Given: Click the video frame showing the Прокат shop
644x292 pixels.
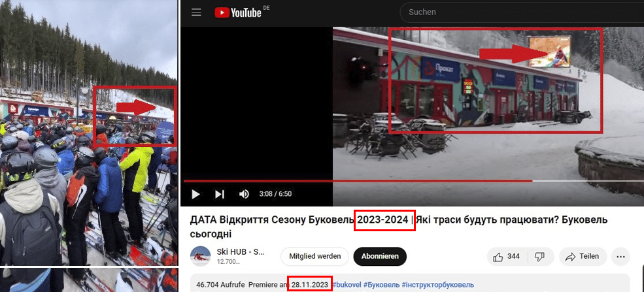Looking at the screenshot, I should tap(488, 116).
